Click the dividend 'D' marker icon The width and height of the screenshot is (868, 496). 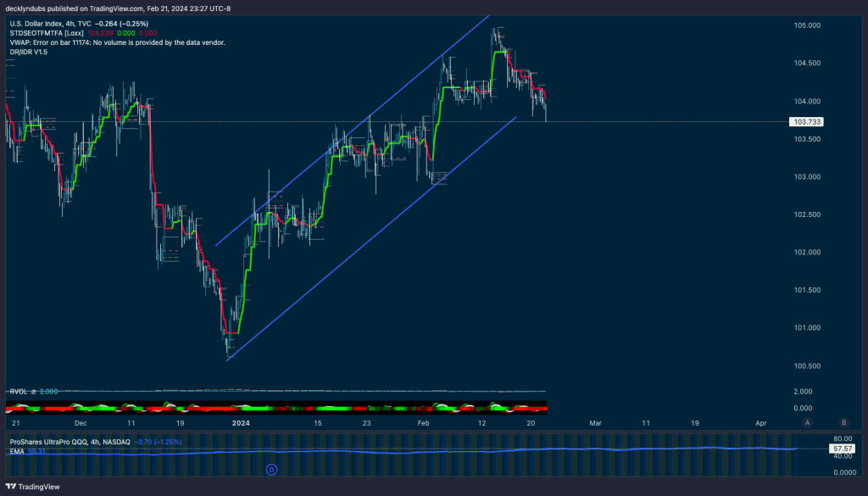coord(271,468)
